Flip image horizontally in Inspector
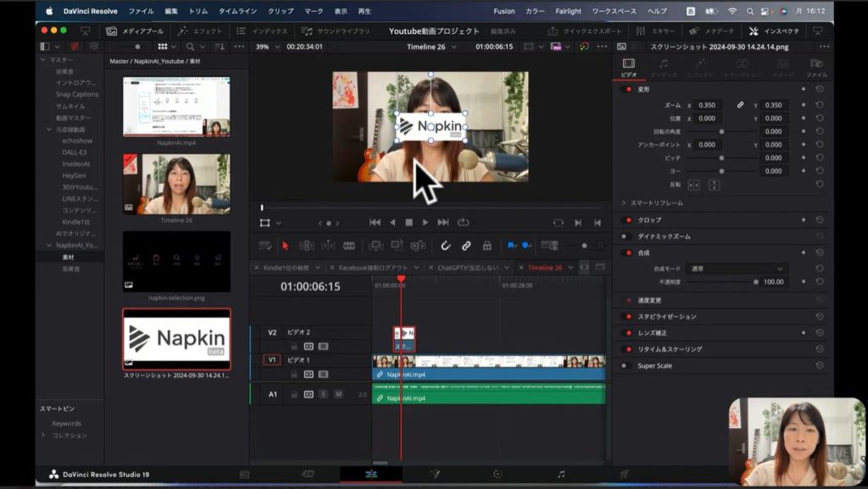 (x=693, y=185)
